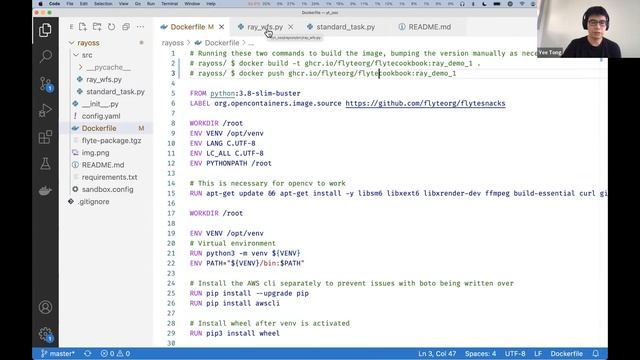Open the View menu
640x360 pixels.
pos(123,4)
